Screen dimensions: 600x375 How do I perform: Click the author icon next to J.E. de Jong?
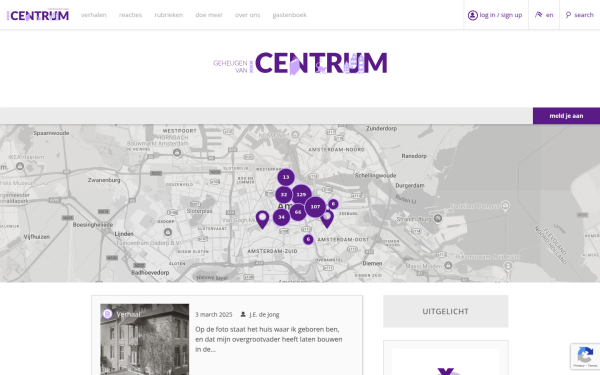tap(243, 314)
